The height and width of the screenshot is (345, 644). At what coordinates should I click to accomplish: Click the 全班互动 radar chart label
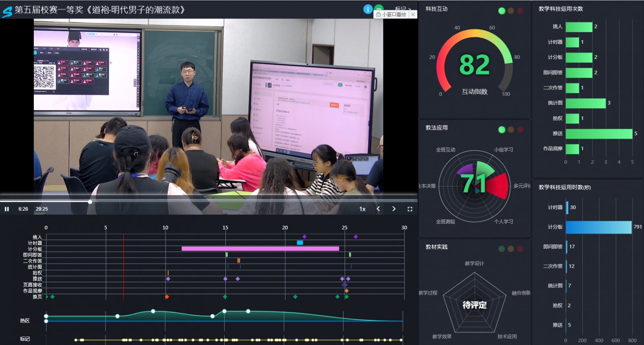click(445, 150)
